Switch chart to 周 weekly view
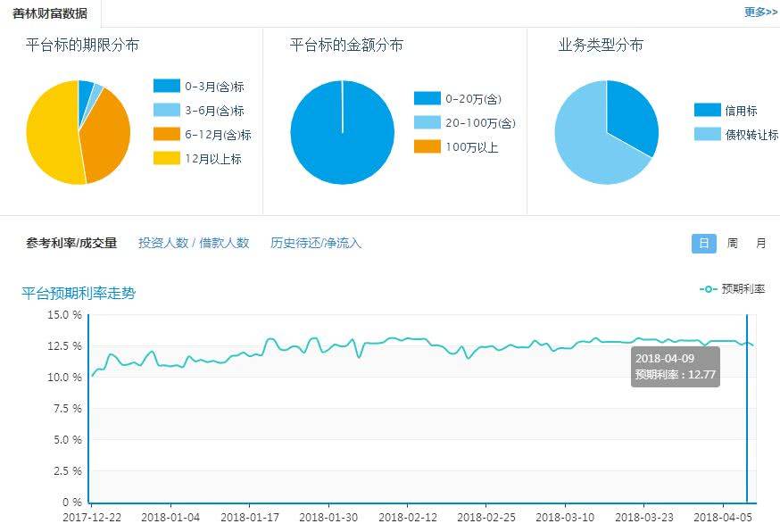Image resolution: width=780 pixels, height=532 pixels. [x=733, y=242]
